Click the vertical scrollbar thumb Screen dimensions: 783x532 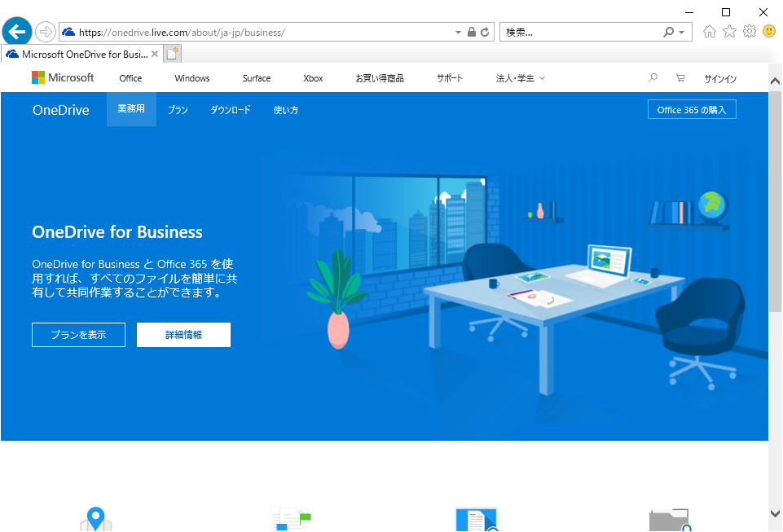tap(775, 202)
